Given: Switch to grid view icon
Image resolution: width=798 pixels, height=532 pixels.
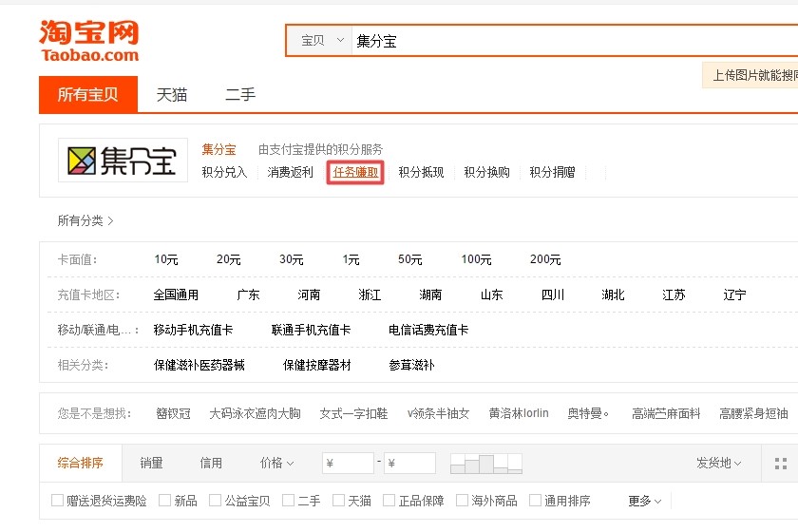Looking at the screenshot, I should click(x=780, y=464).
